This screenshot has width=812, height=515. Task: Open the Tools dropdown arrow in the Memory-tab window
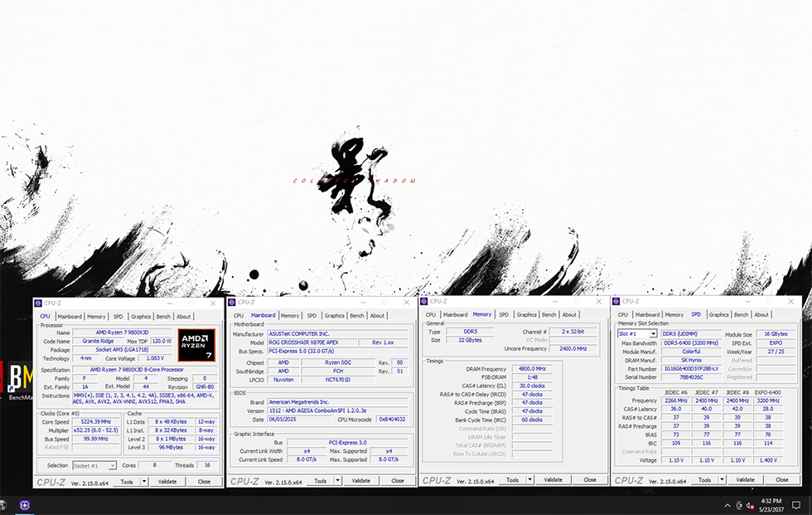pyautogui.click(x=529, y=480)
